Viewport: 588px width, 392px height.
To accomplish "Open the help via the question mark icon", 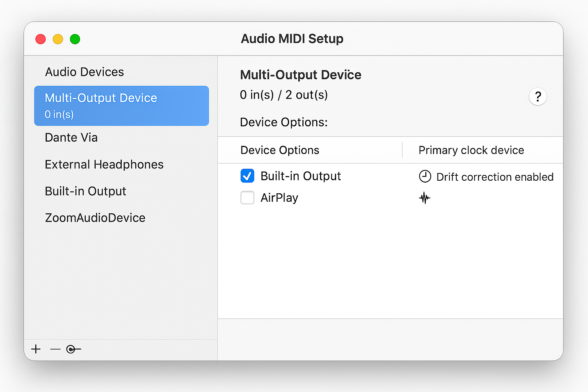I will (537, 97).
